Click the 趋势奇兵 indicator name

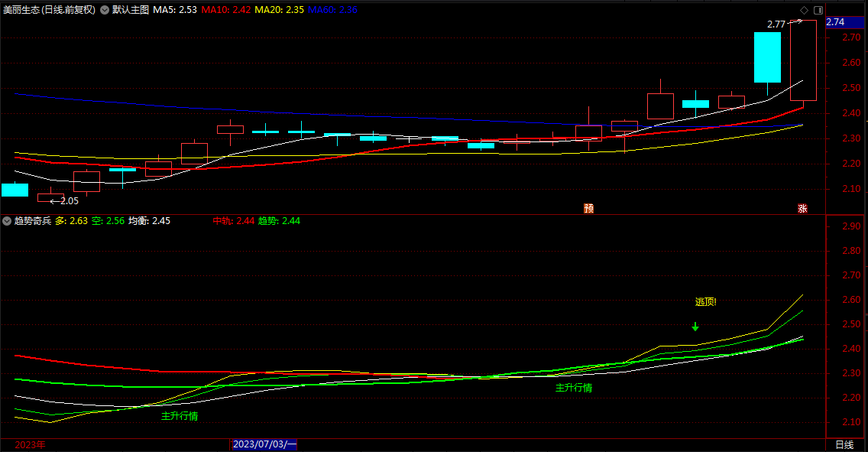pyautogui.click(x=33, y=221)
